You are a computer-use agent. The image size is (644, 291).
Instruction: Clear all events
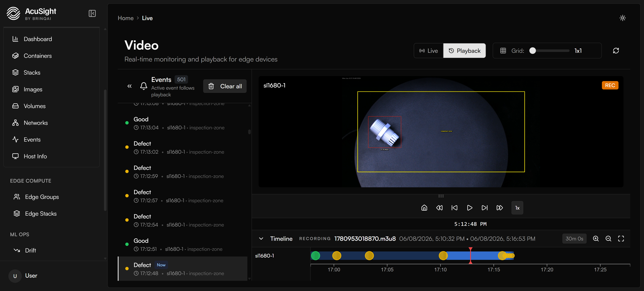[225, 86]
